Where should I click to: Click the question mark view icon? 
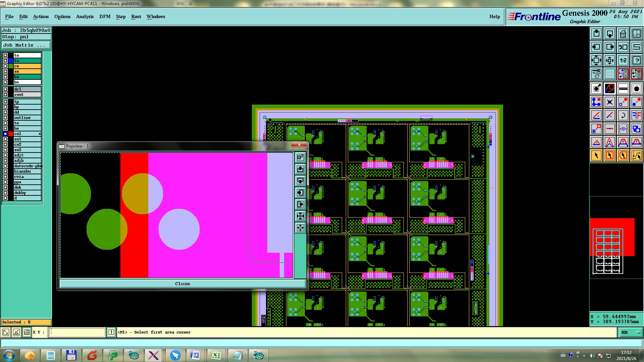point(636,60)
